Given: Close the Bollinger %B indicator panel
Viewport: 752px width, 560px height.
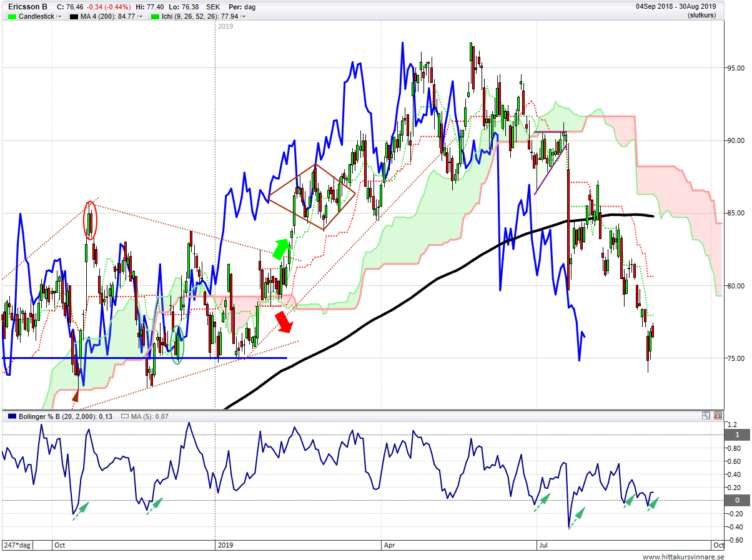Looking at the screenshot, I should 718,415.
